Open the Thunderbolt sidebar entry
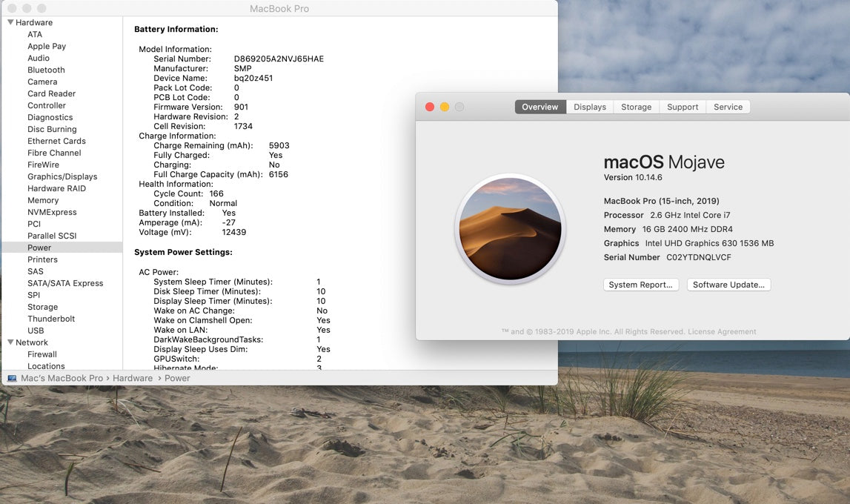850x504 pixels. click(x=51, y=319)
